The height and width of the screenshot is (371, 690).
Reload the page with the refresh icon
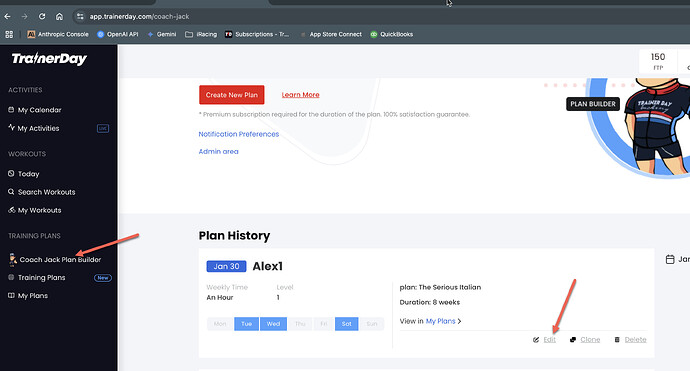(42, 17)
